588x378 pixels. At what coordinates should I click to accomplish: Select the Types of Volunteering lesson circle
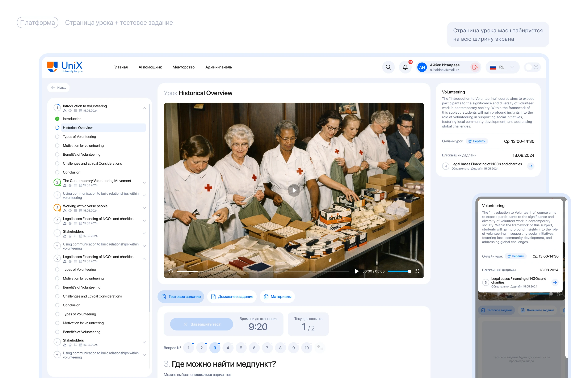57,137
